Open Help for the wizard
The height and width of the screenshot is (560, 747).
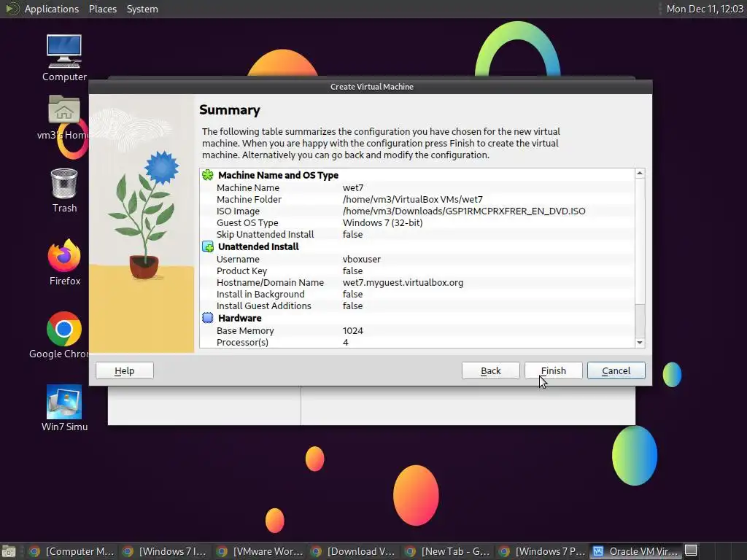[x=124, y=370]
